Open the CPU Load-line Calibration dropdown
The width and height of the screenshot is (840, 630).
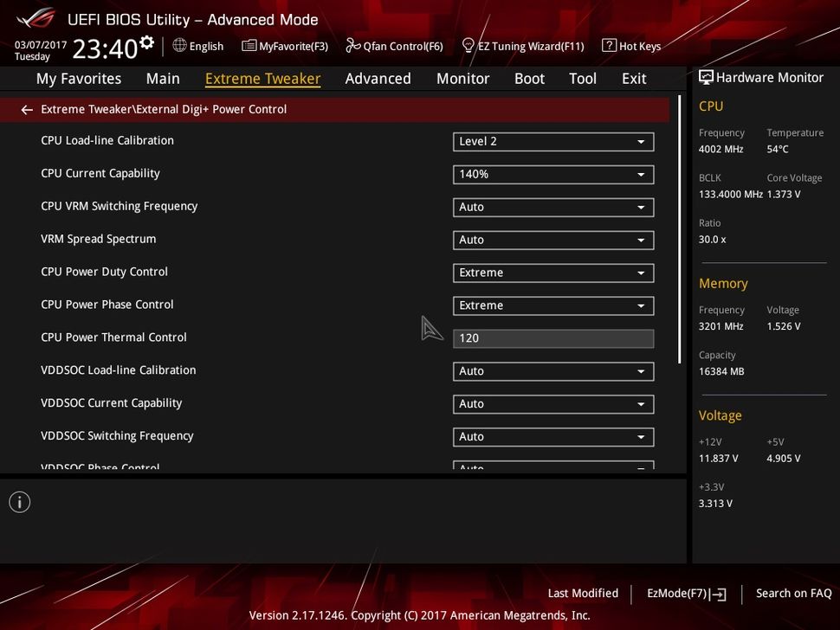coord(553,141)
